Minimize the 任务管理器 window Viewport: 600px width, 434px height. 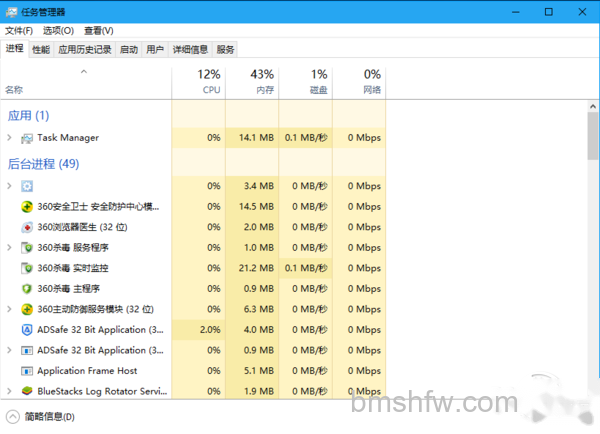tap(516, 12)
